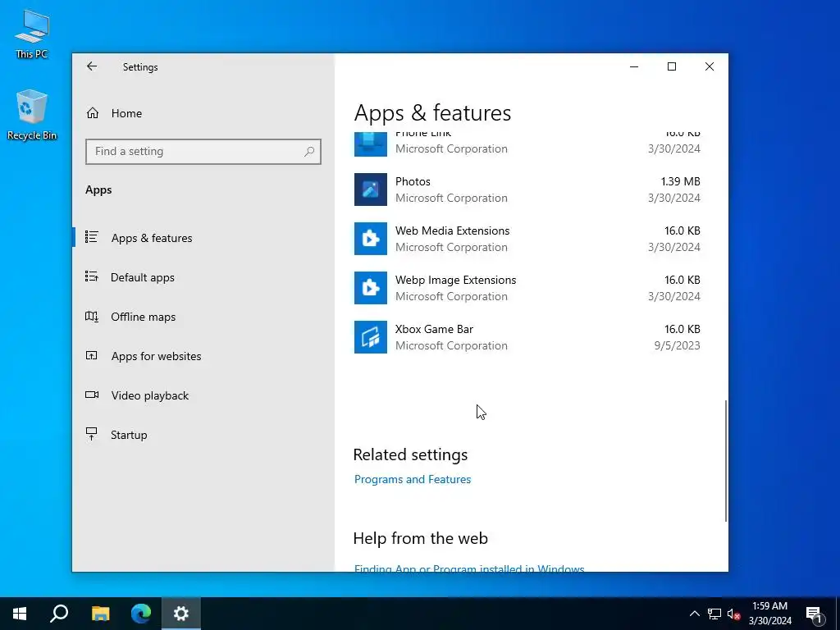Click the Settings gear on taskbar
This screenshot has height=630, width=840.
[181, 614]
